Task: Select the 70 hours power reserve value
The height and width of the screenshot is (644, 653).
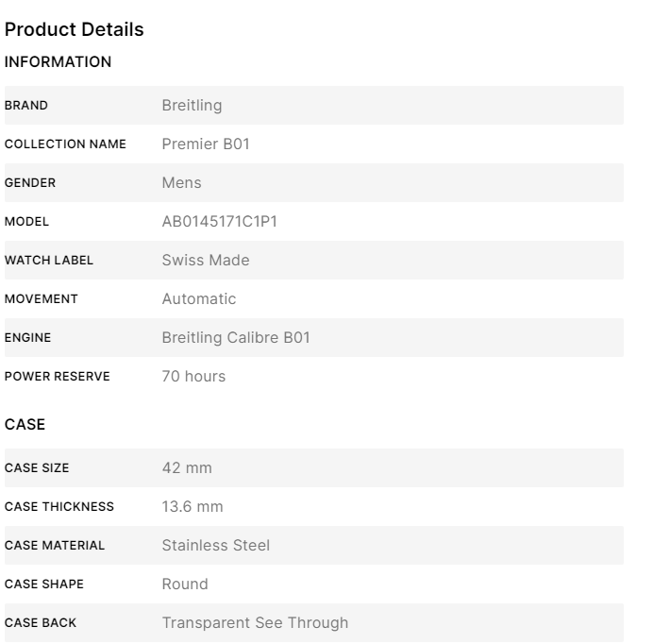Action: [193, 377]
